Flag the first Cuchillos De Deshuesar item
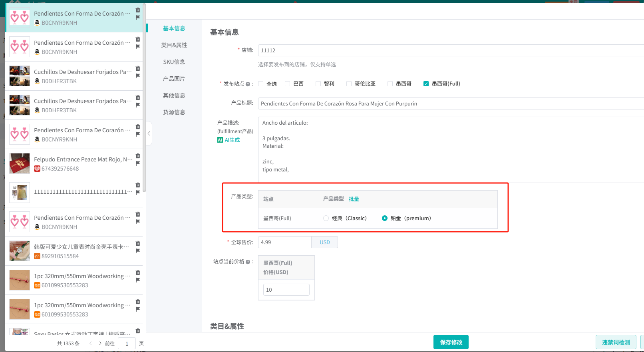The image size is (644, 352). pos(138,76)
